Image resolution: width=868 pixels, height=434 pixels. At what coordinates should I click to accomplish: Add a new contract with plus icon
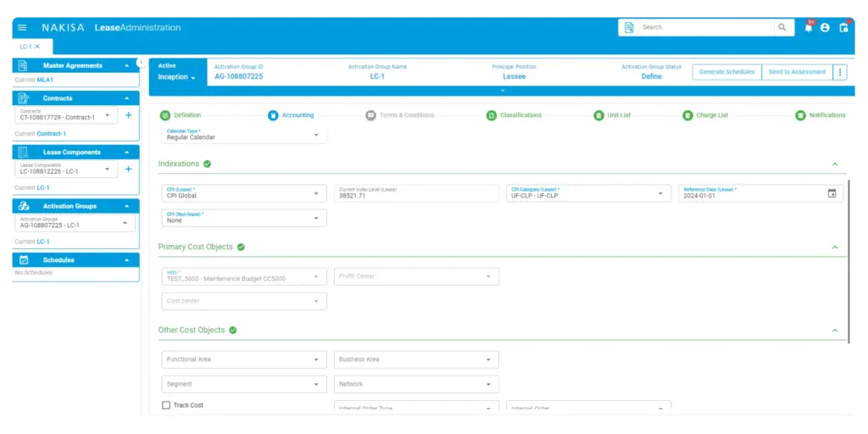pos(128,115)
